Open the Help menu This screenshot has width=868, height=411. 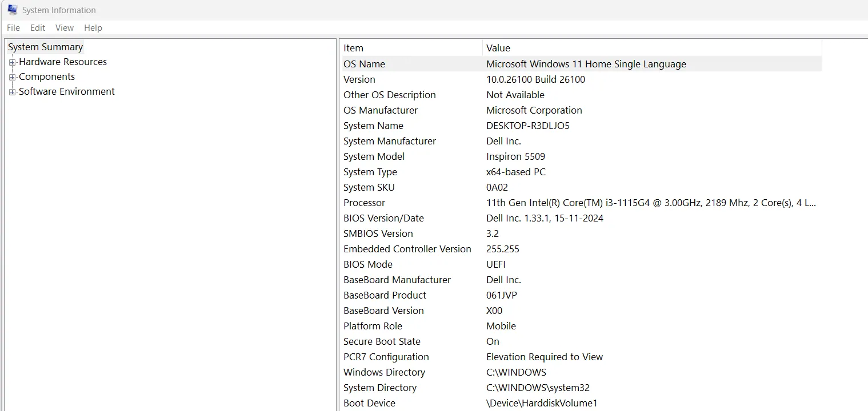pyautogui.click(x=93, y=27)
